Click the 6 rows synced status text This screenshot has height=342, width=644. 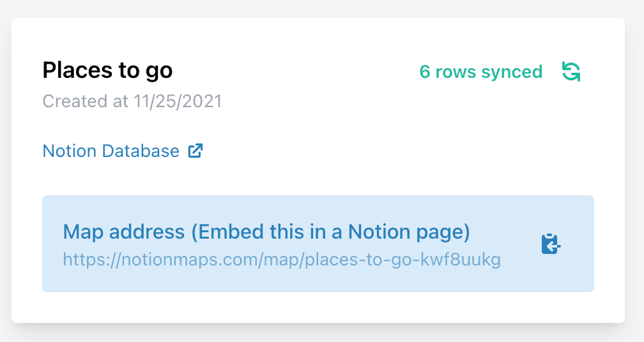coord(481,71)
